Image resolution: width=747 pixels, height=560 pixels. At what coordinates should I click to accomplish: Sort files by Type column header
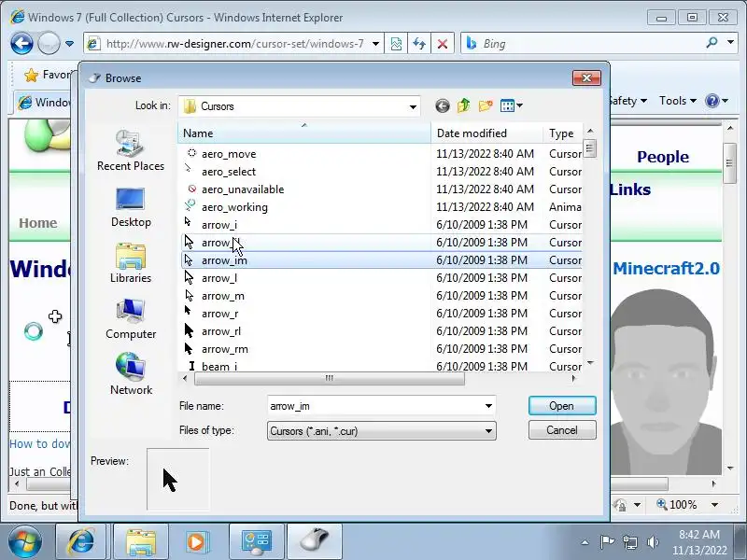tap(562, 133)
